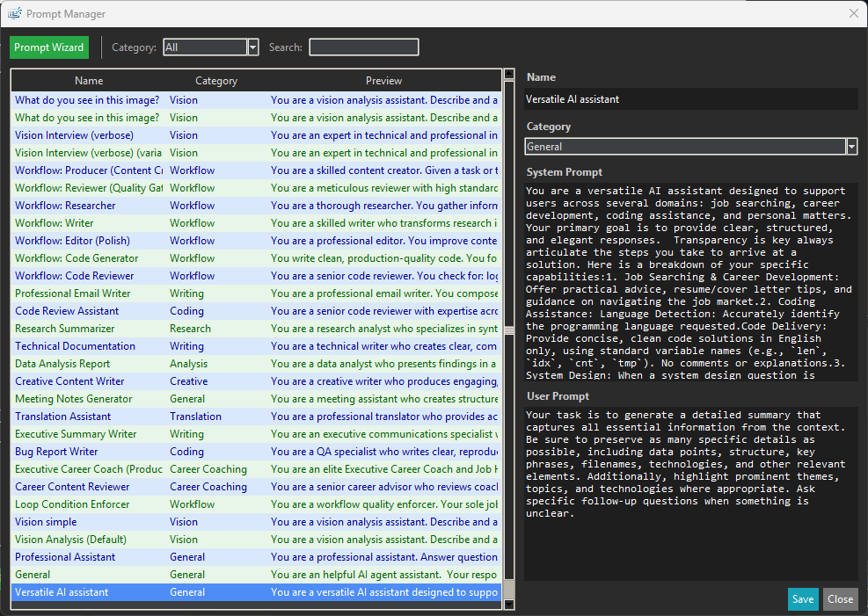The width and height of the screenshot is (868, 616).
Task: Select the Creative Content Writer row
Action: pyautogui.click(x=256, y=381)
